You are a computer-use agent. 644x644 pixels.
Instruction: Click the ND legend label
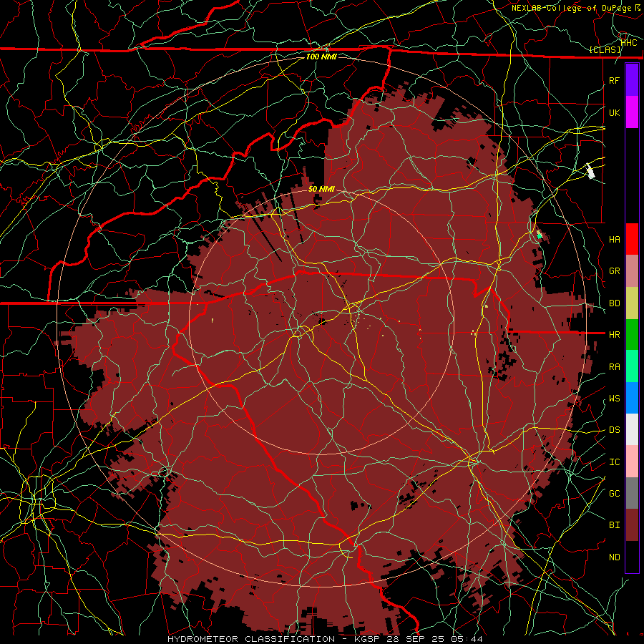tap(614, 557)
